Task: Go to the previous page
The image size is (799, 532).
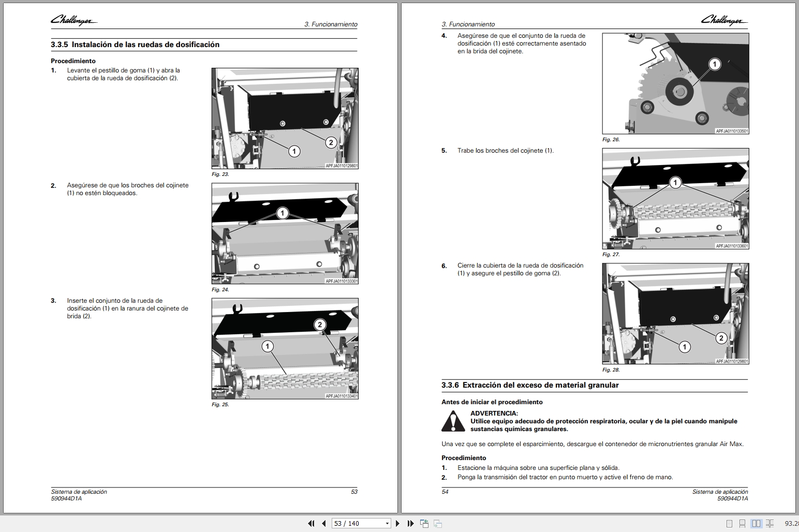Action: [x=324, y=523]
